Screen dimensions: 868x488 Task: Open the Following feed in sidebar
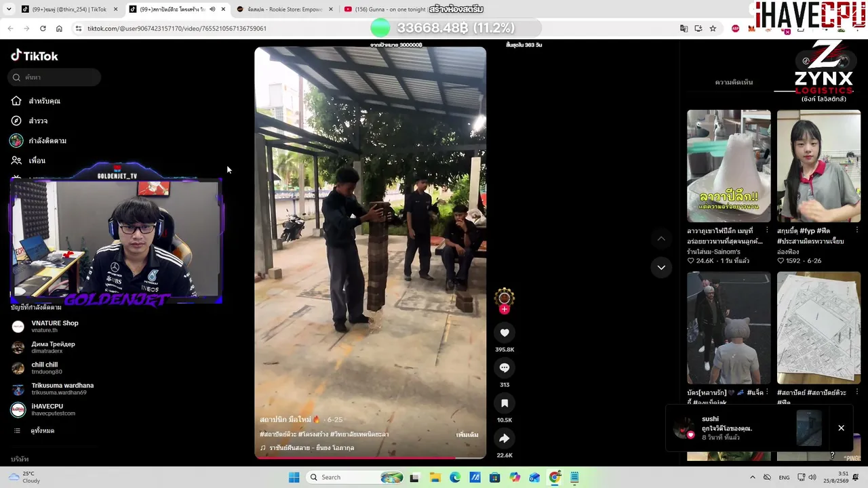[x=39, y=141]
